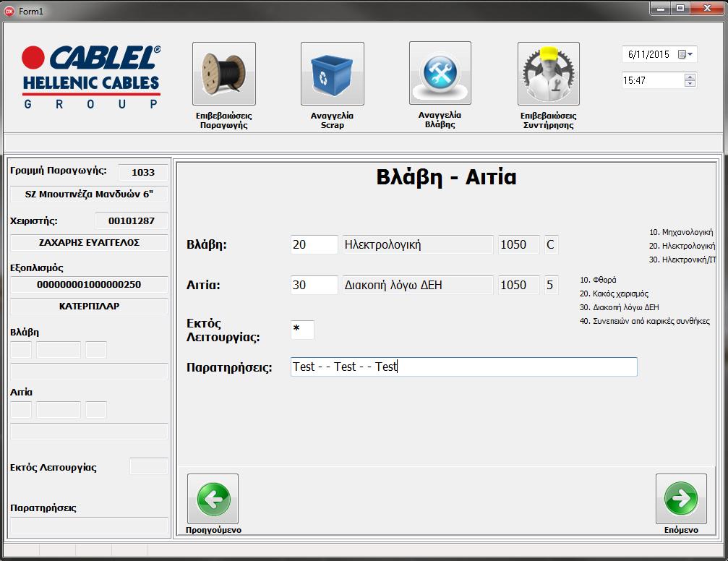
Task: Click the C field in Βλάβη row
Action: coord(551,245)
